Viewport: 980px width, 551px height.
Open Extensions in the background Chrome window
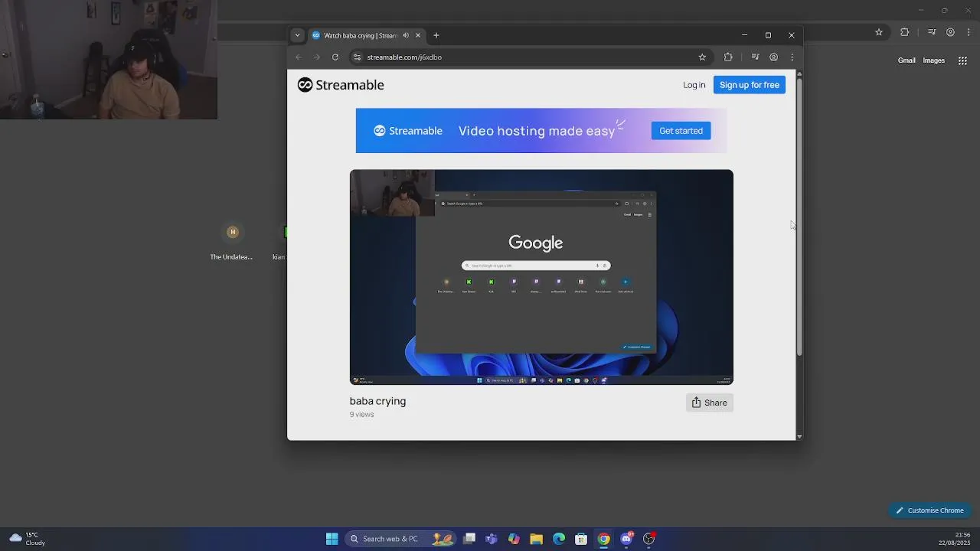coord(905,32)
